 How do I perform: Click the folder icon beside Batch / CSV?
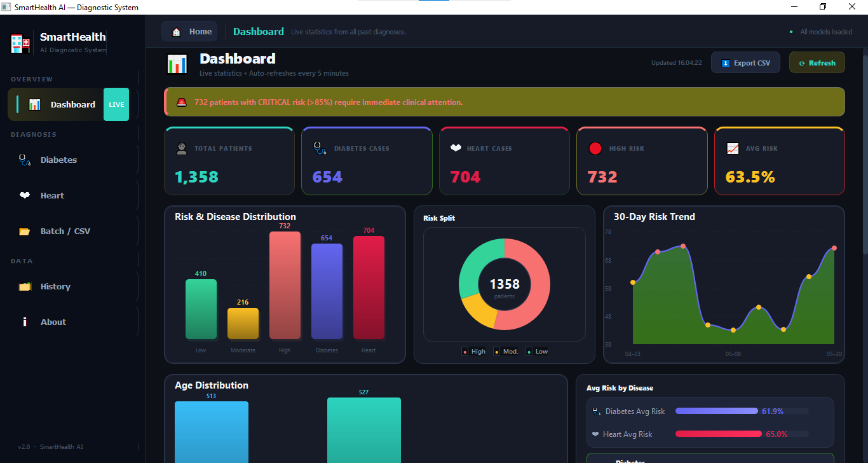pos(25,231)
